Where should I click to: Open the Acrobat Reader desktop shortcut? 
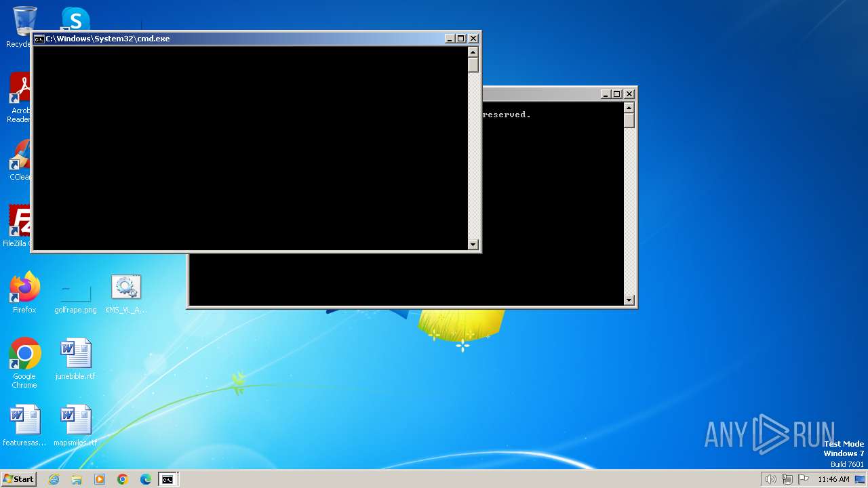[x=20, y=98]
